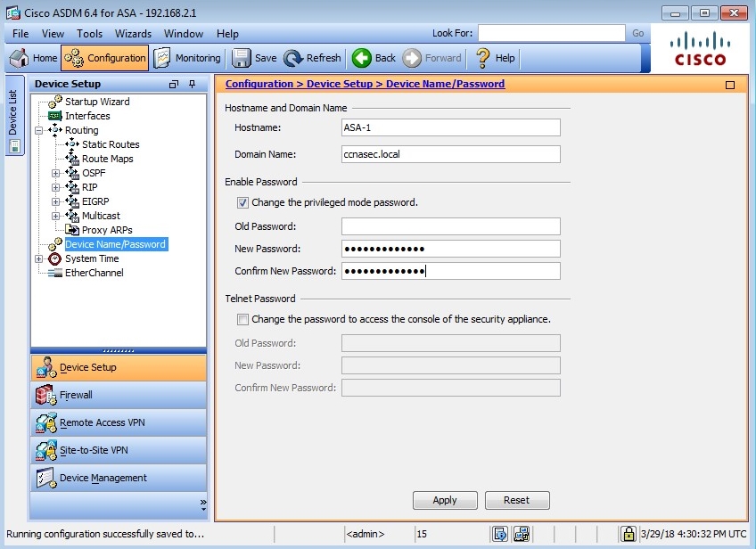Screen dimensions: 756x549
Task: Open the Startup Wizard tree item
Action: click(x=97, y=102)
